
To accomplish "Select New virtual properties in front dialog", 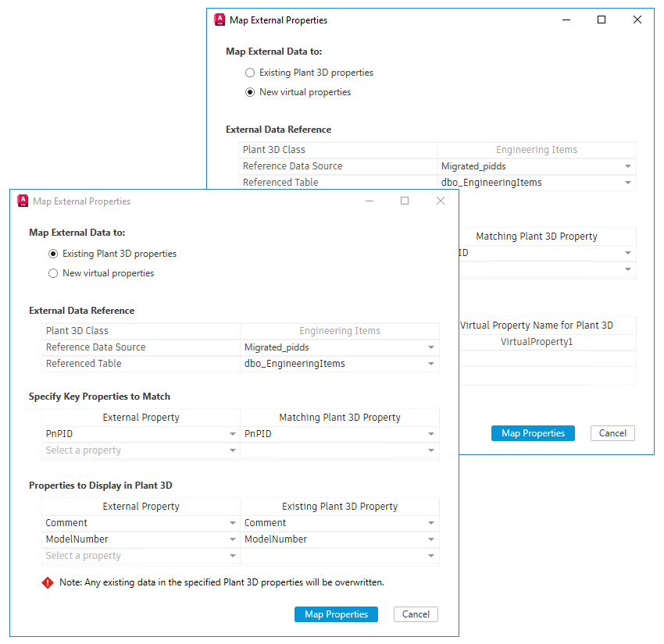I will pos(53,273).
